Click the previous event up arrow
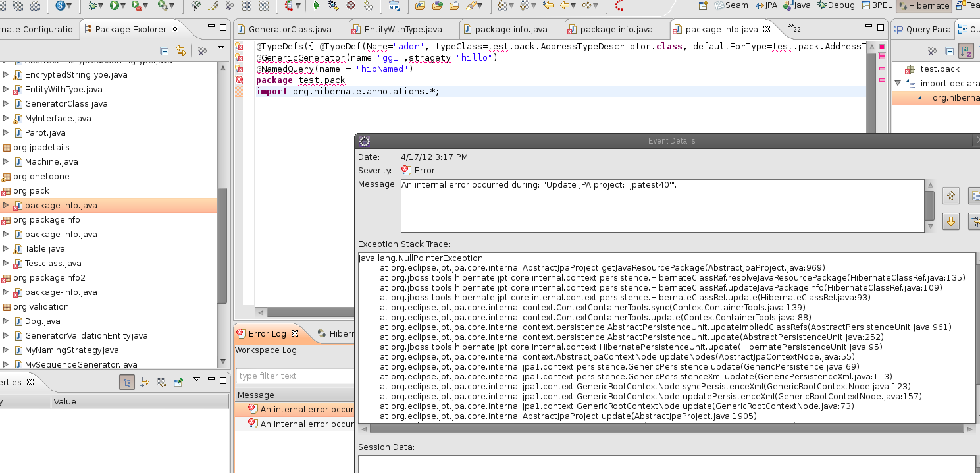Viewport: 980px width, 473px height. coord(950,196)
